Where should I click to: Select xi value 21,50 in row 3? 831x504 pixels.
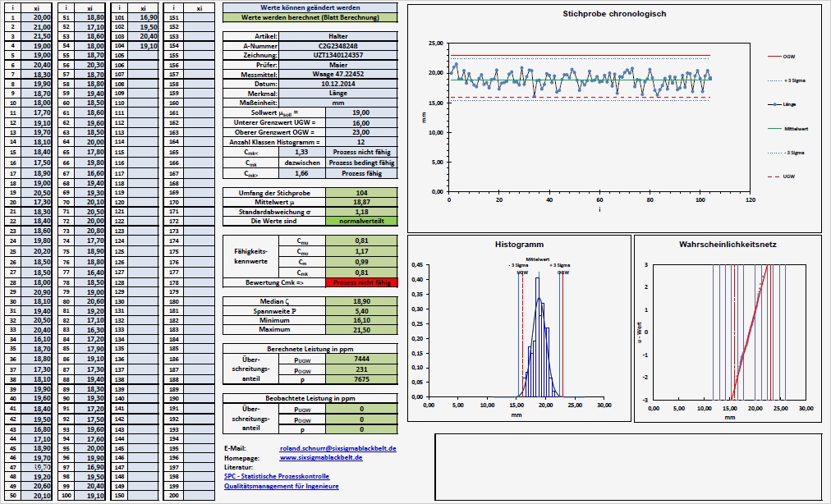pos(37,37)
